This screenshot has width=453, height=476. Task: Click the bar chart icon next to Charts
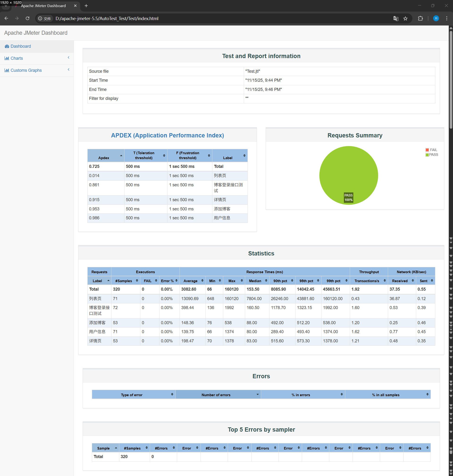tap(7, 58)
